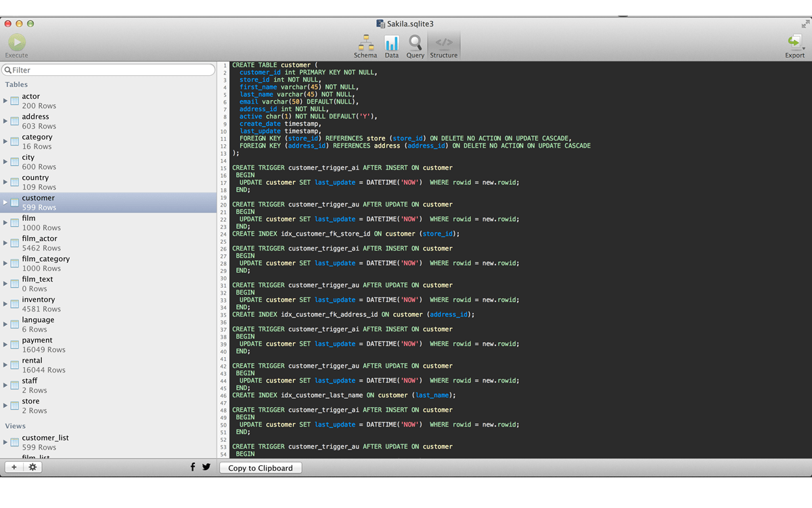Select the film_text table row
Viewport: 812px width, 508px height.
pos(108,284)
